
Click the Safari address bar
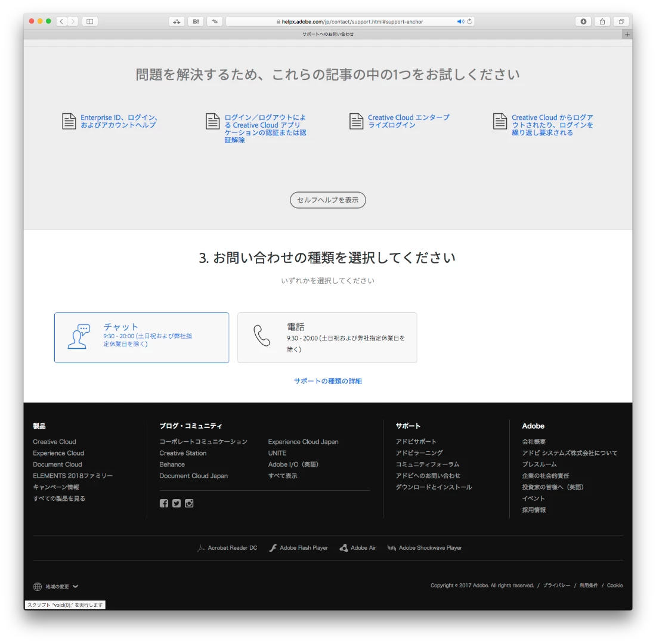pos(349,21)
